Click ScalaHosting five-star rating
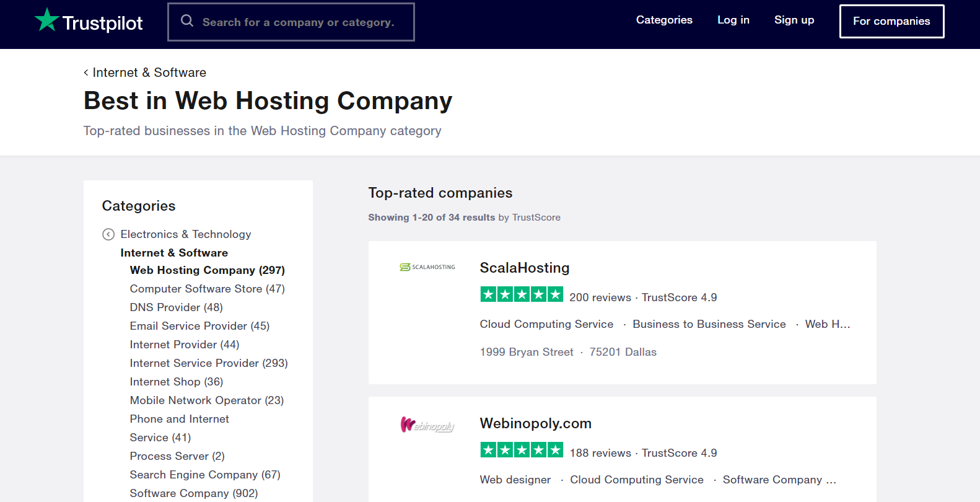This screenshot has width=980, height=502. (522, 294)
